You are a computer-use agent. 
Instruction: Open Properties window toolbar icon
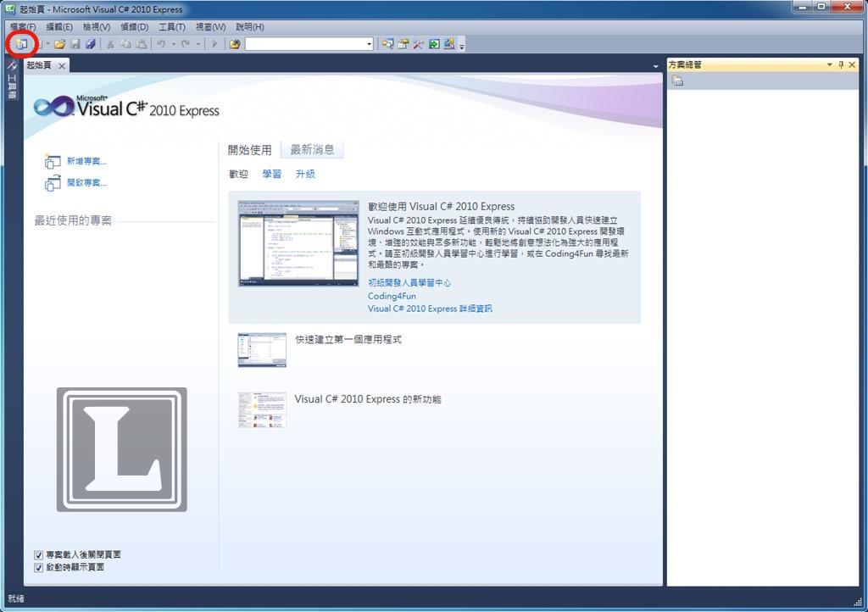pyautogui.click(x=403, y=44)
